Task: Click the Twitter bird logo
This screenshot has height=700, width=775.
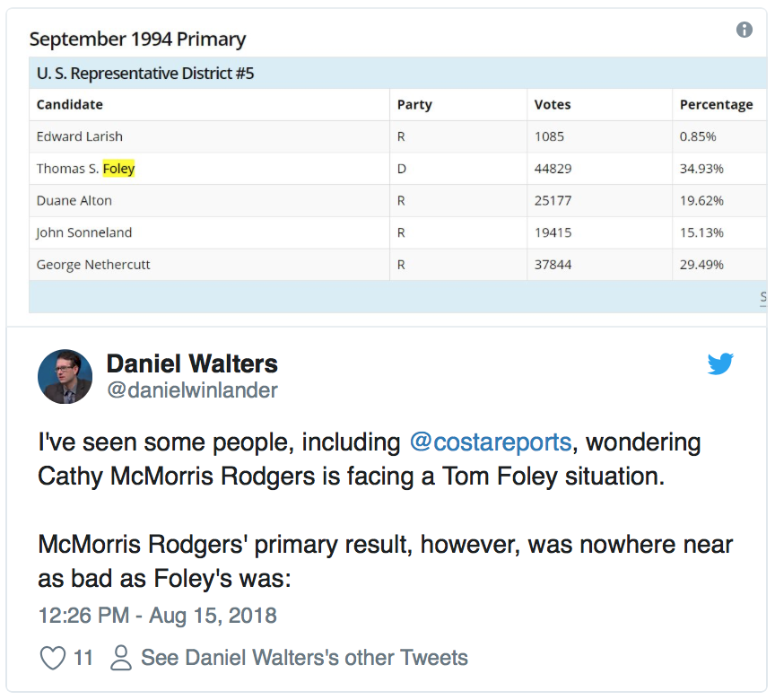Action: 720,363
